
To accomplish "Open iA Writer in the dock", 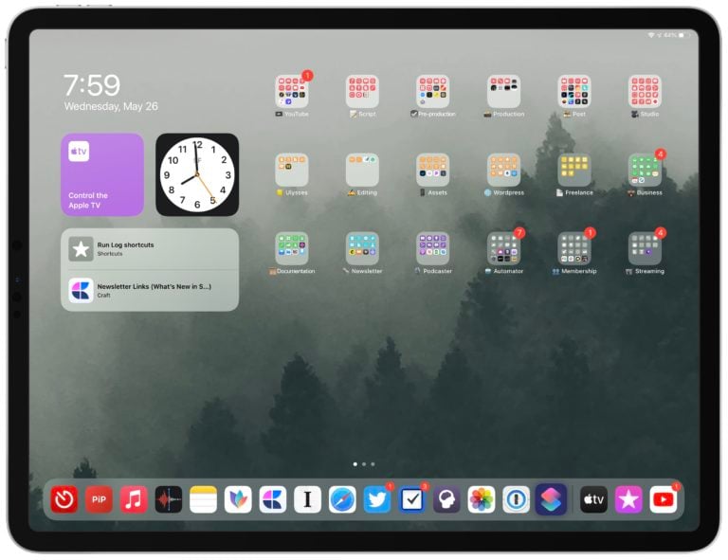I will [x=307, y=499].
